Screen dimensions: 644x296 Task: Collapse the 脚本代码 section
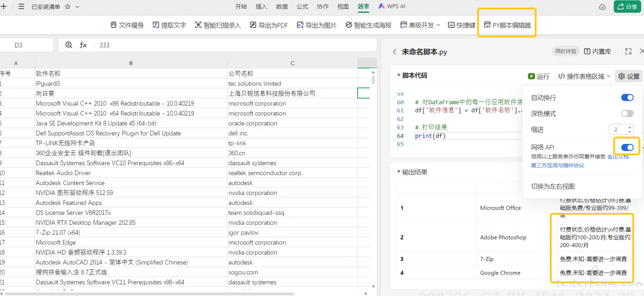pyautogui.click(x=399, y=76)
